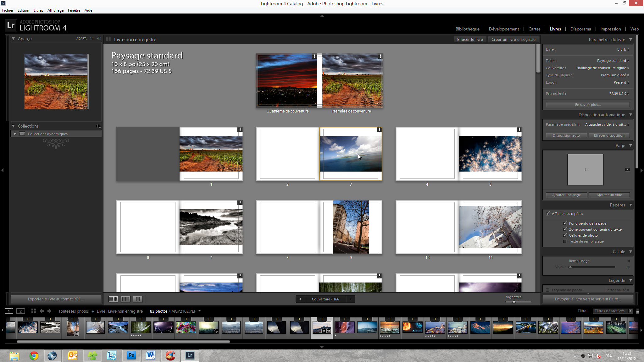This screenshot has width=644, height=362.
Task: Go to next page arrow in navigator
Action: coord(351,299)
